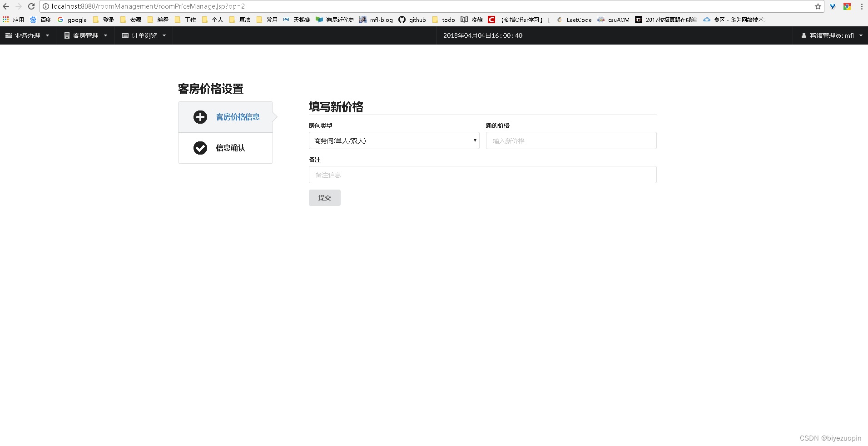Open the 个人 bookmark folder
Image resolution: width=868 pixels, height=446 pixels.
(213, 20)
